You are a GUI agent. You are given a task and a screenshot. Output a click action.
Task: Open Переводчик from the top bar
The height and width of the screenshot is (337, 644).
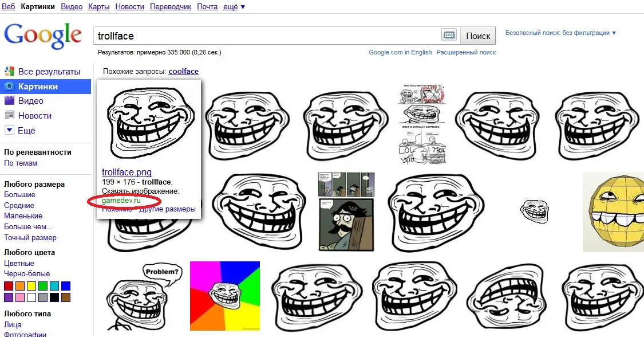pyautogui.click(x=171, y=6)
